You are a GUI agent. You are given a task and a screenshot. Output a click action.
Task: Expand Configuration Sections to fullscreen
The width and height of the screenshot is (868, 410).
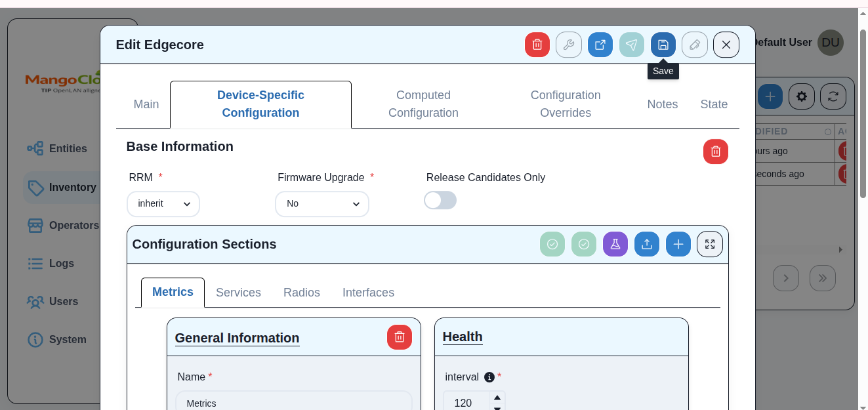tap(709, 244)
